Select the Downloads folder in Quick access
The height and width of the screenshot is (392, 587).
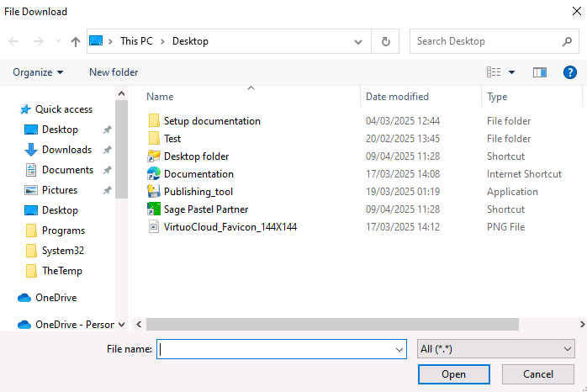click(x=66, y=150)
